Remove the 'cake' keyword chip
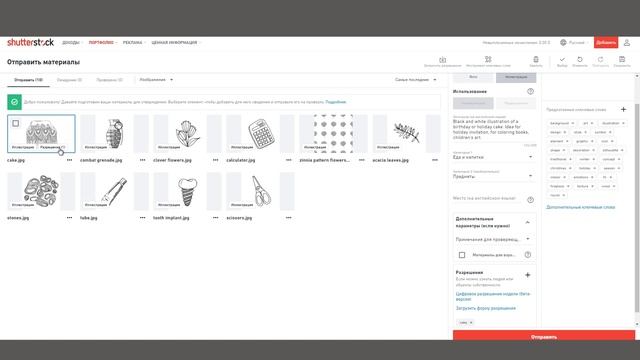Screen dimensions: 640x360 [471, 322]
